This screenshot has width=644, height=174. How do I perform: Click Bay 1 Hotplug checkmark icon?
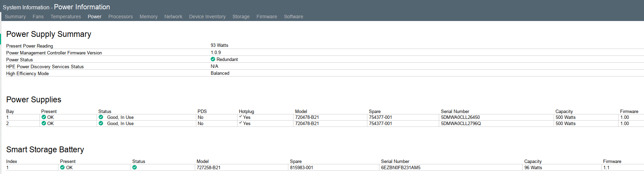coord(241,116)
